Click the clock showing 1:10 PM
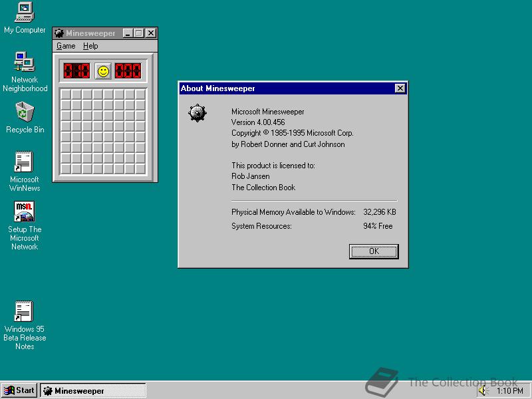Screen dimensions: 532x399 (x=510, y=391)
